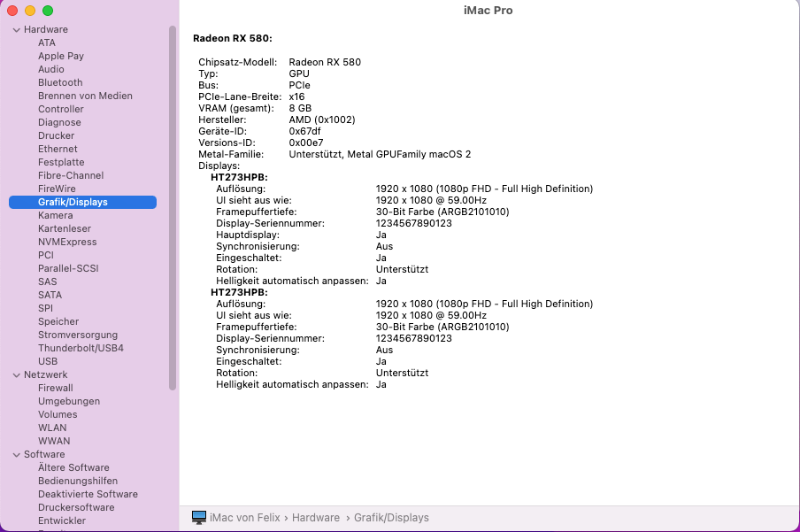Image resolution: width=800 pixels, height=532 pixels.
Task: Select SAS in the sidebar
Action: click(x=48, y=281)
